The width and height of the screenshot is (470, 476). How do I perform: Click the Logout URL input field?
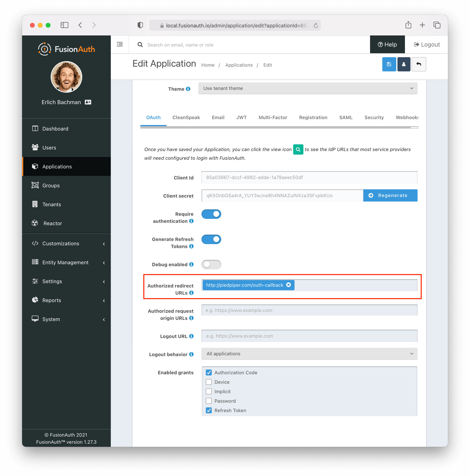tap(309, 336)
